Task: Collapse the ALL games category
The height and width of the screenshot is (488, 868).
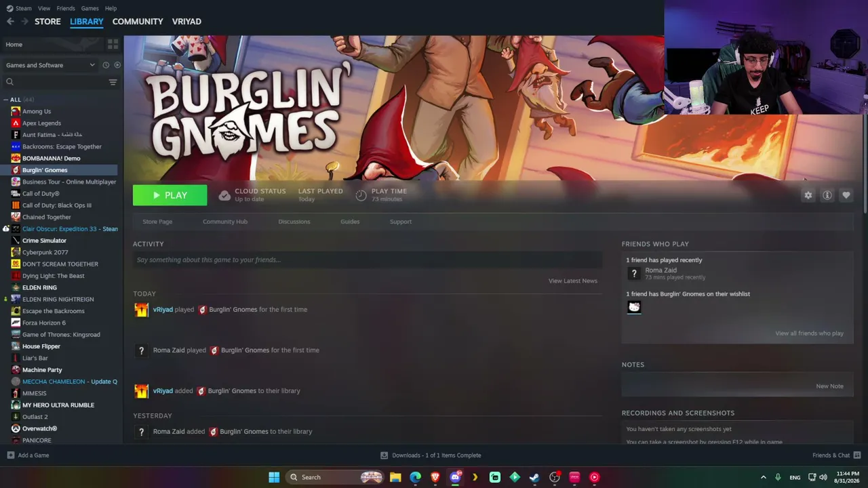Action: 6,100
